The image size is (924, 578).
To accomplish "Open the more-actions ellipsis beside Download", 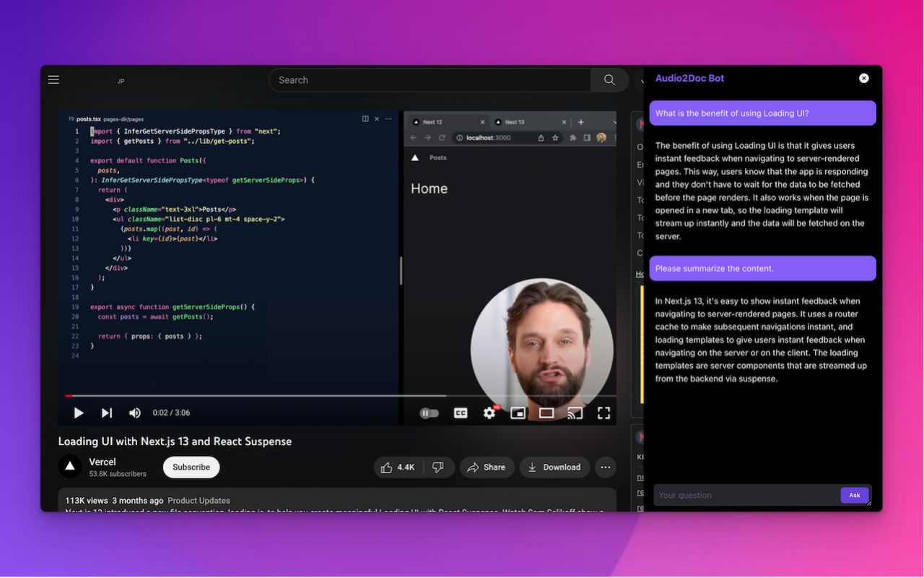I will coord(605,467).
